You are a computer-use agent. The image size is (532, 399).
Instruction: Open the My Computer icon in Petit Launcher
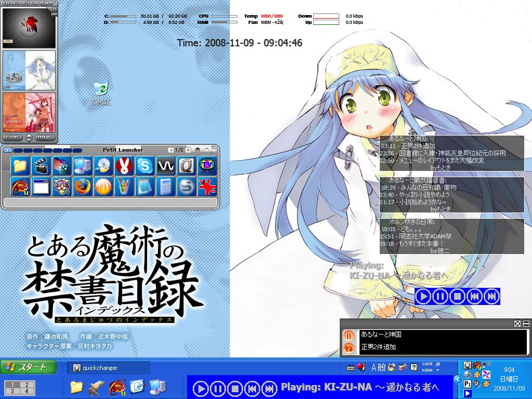click(83, 166)
